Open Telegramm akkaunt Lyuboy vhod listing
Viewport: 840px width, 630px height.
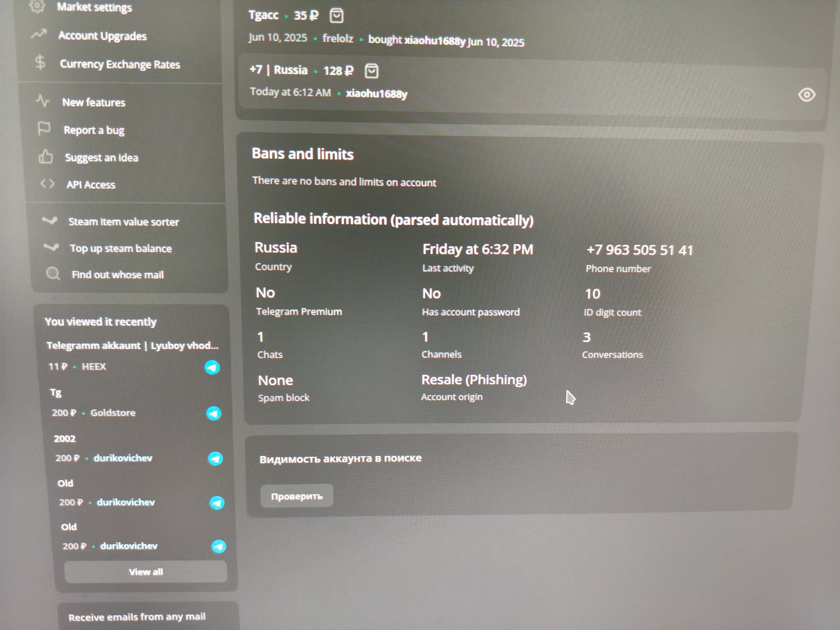pyautogui.click(x=132, y=346)
